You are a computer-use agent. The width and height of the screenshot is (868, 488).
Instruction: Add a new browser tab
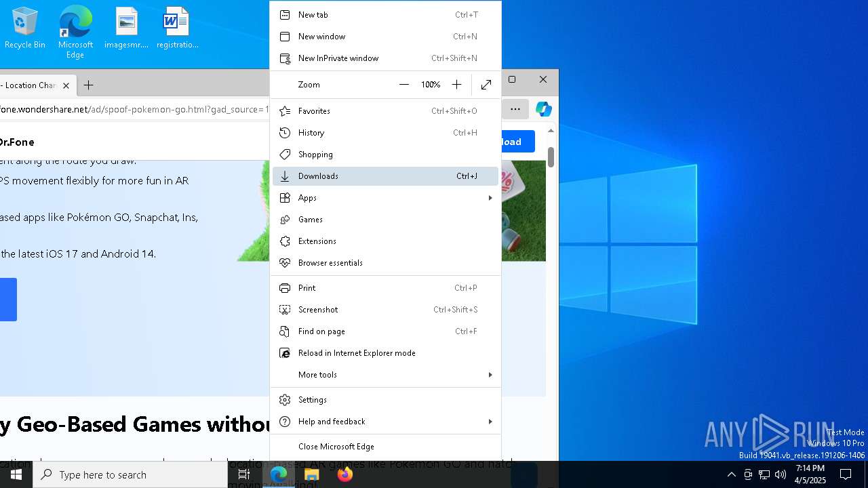tap(88, 85)
